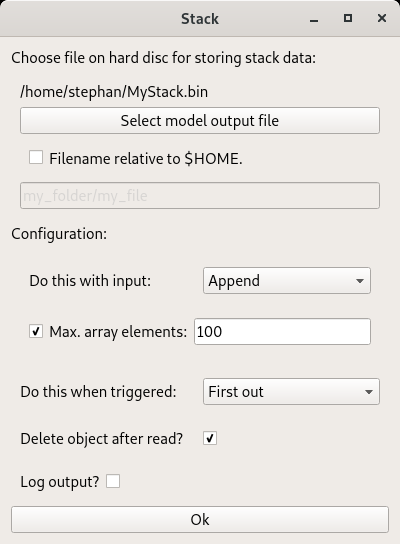Open the Append dropdown for input action
This screenshot has height=544, width=400.
coord(287,281)
